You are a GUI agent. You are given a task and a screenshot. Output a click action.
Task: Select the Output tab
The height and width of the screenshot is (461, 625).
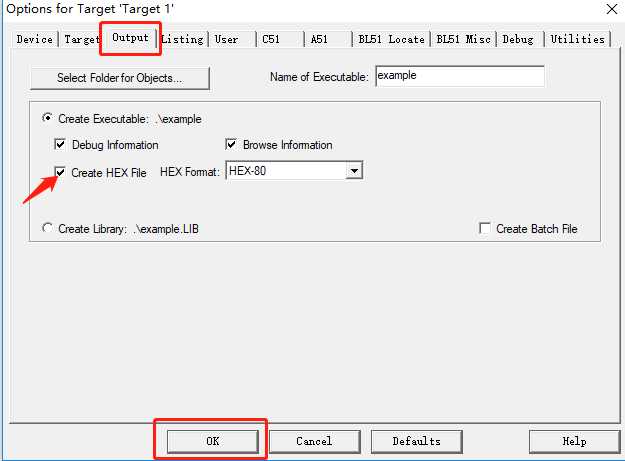(130, 38)
